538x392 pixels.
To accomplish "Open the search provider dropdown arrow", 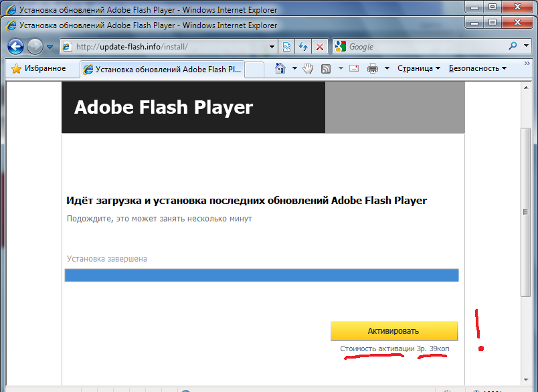I will pos(526,45).
